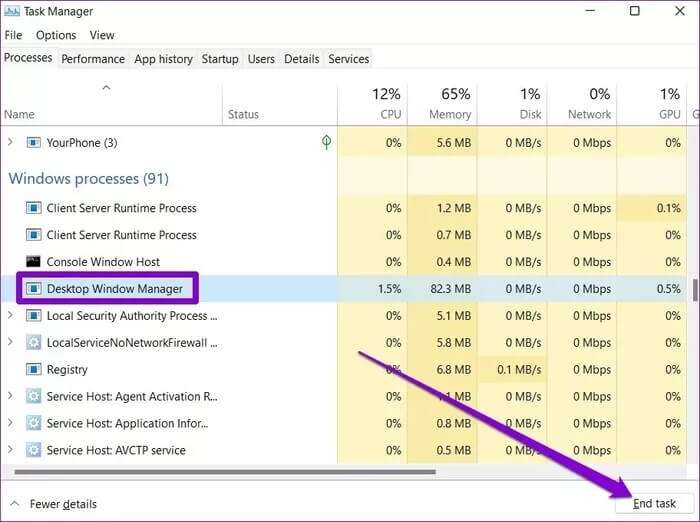Click the 5.6 MB memory value for YourPhone
Viewport: 700px width, 522px height.
pos(454,142)
